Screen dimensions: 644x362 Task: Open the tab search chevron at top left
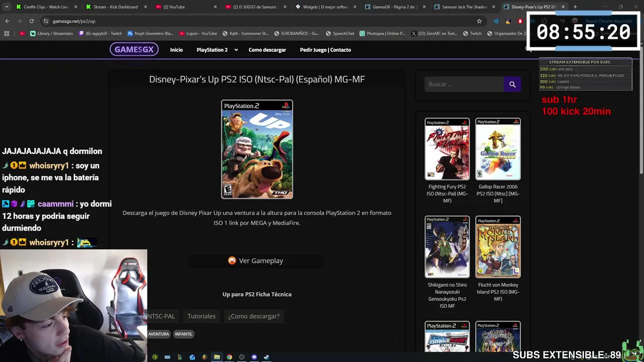pos(7,7)
